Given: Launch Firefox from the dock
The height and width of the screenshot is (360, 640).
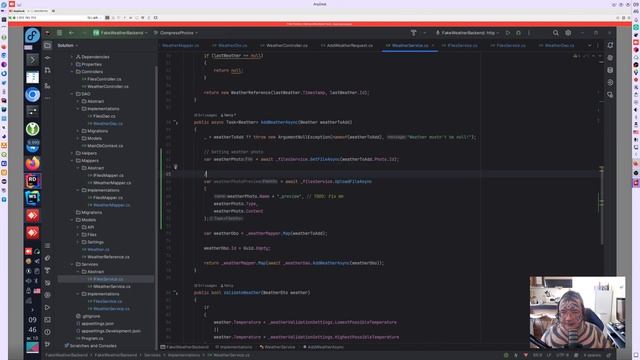Looking at the screenshot, I should [x=33, y=164].
